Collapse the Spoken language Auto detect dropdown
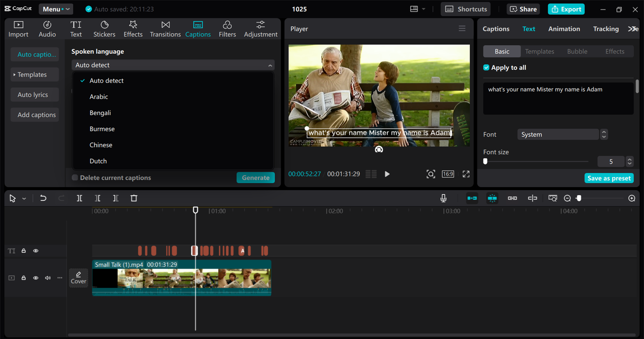This screenshot has width=644, height=339. (173, 65)
